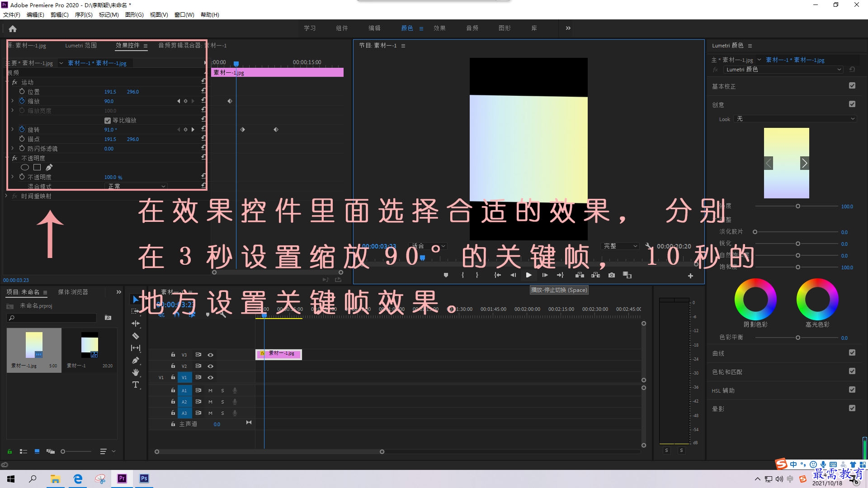Export frame with camera icon
Viewport: 868px width, 488px height.
pos(611,275)
